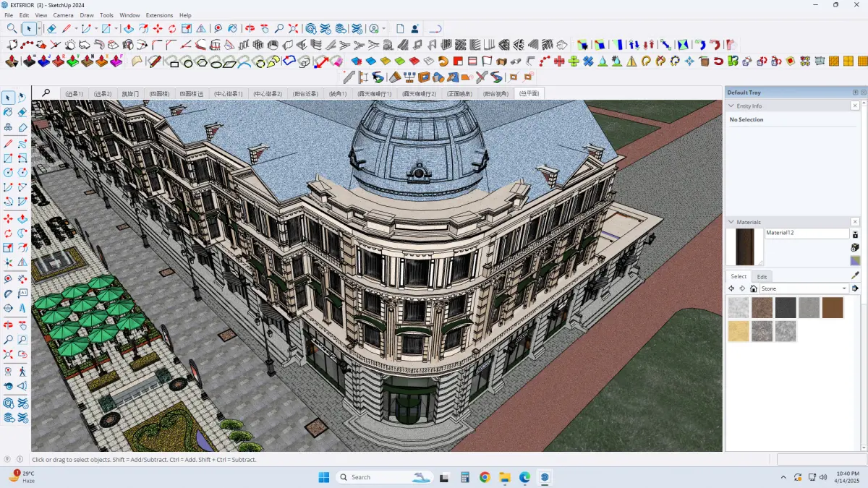
Task: Click materials Details arrow button
Action: click(x=855, y=288)
